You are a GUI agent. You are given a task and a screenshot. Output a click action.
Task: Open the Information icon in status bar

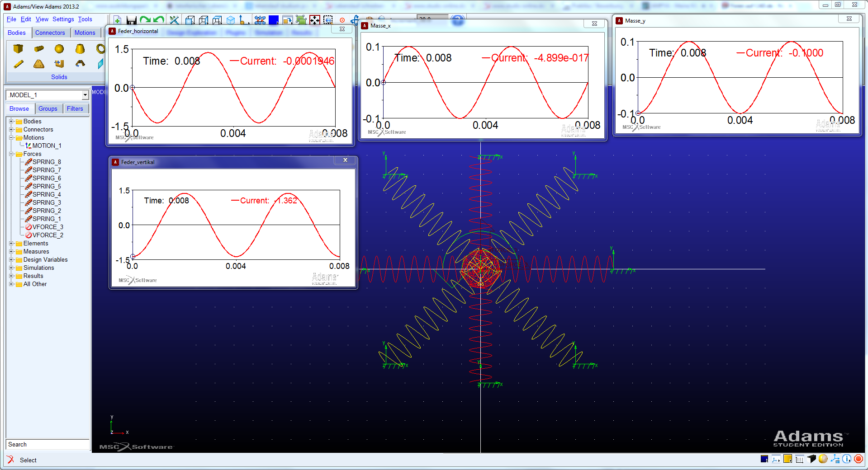point(847,459)
